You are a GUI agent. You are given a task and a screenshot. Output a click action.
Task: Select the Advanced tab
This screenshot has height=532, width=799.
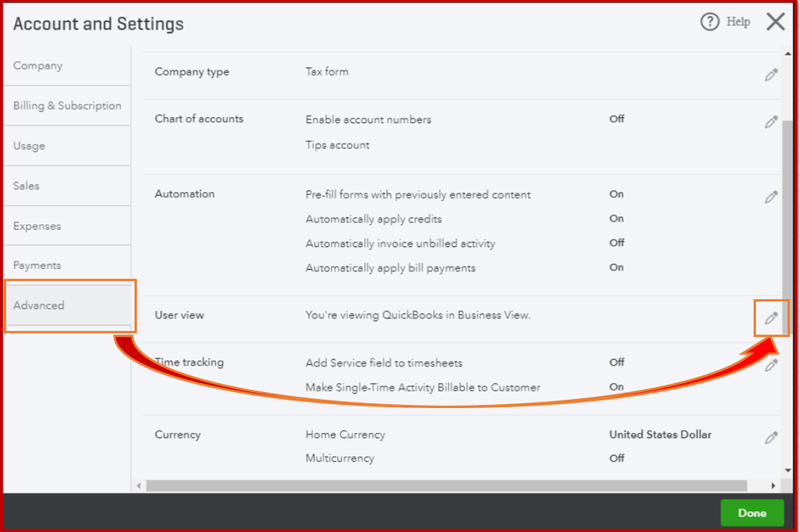(38, 305)
